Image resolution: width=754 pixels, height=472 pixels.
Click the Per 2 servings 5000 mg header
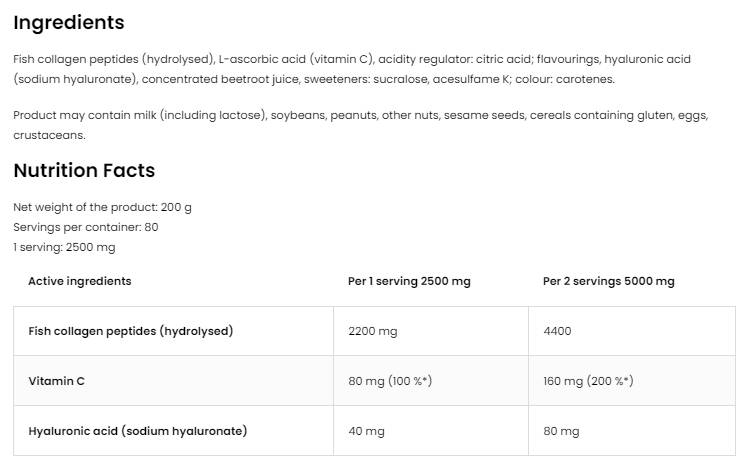[x=608, y=281]
